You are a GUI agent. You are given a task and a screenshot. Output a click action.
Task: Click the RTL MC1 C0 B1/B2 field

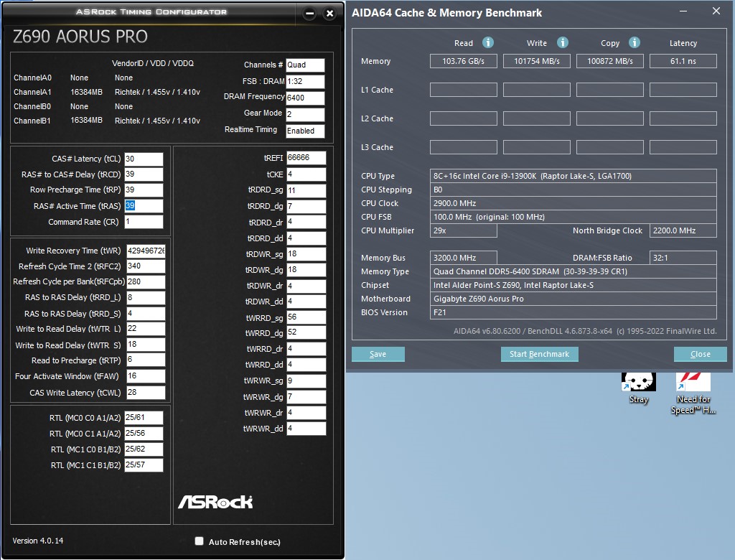coord(144,449)
